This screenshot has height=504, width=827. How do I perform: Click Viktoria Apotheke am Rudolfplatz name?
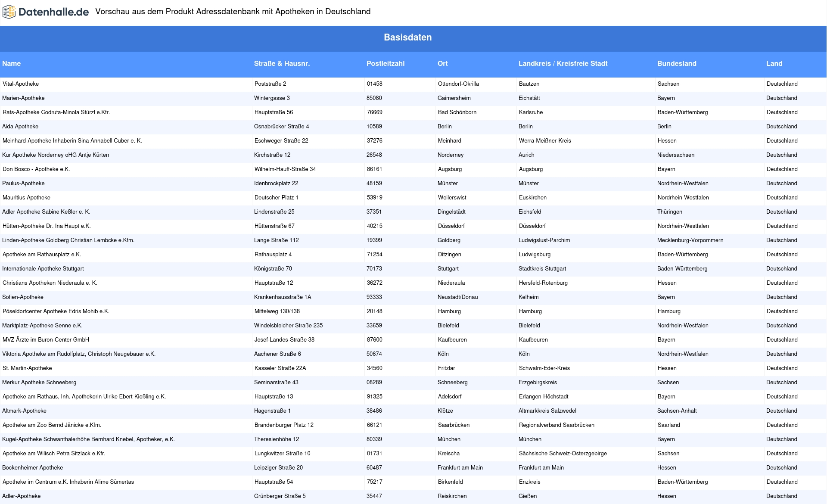coord(79,354)
